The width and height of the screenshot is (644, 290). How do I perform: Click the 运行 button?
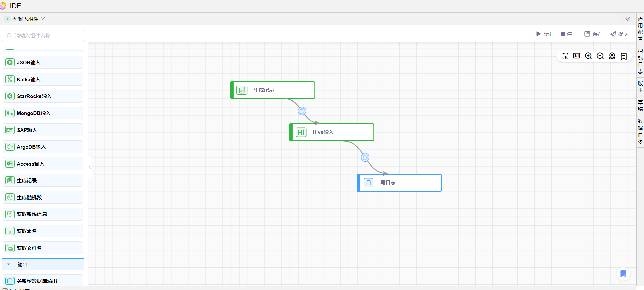coord(545,34)
